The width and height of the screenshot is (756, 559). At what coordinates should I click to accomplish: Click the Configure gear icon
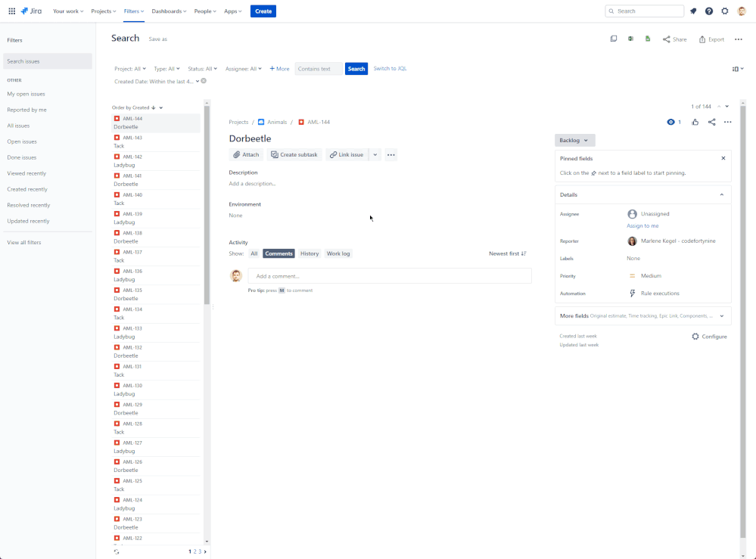pyautogui.click(x=695, y=337)
